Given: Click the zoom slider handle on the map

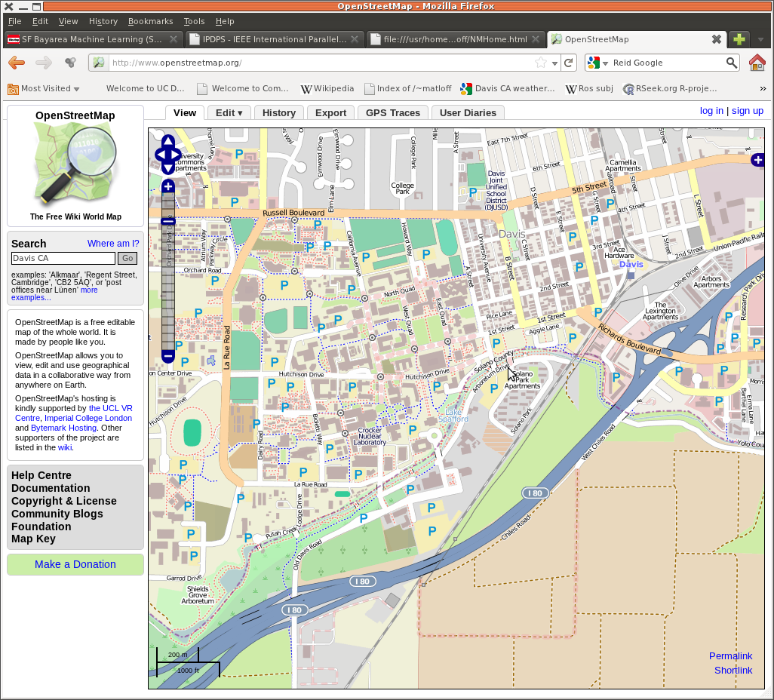Looking at the screenshot, I should coord(167,221).
